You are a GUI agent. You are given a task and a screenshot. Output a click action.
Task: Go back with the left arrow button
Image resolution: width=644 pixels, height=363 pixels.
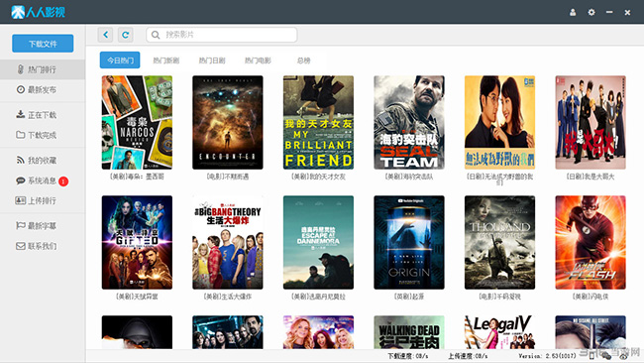tap(106, 35)
